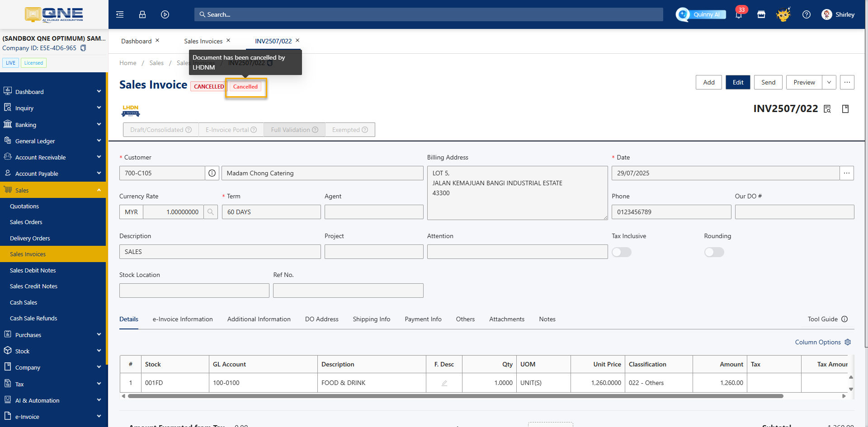The image size is (868, 427).
Task: Toggle the Rounding switch
Action: click(x=714, y=252)
